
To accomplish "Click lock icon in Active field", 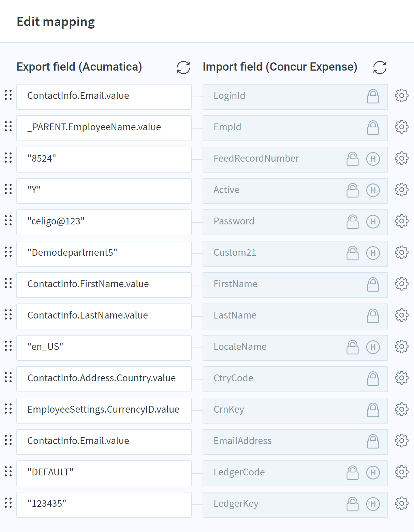I will point(353,190).
